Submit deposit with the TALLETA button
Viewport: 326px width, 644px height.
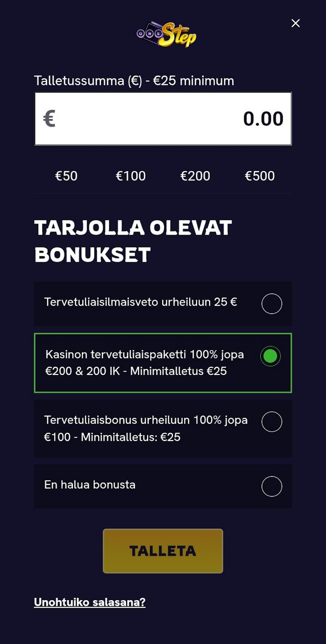click(163, 551)
